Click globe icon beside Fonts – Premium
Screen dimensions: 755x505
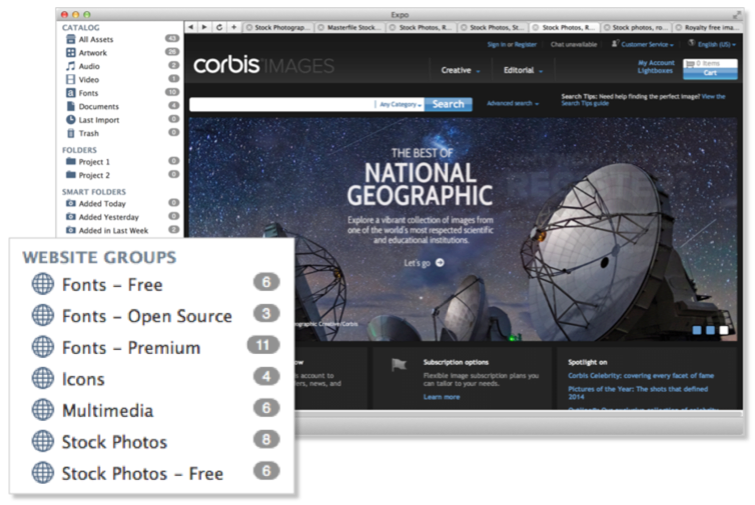(43, 347)
